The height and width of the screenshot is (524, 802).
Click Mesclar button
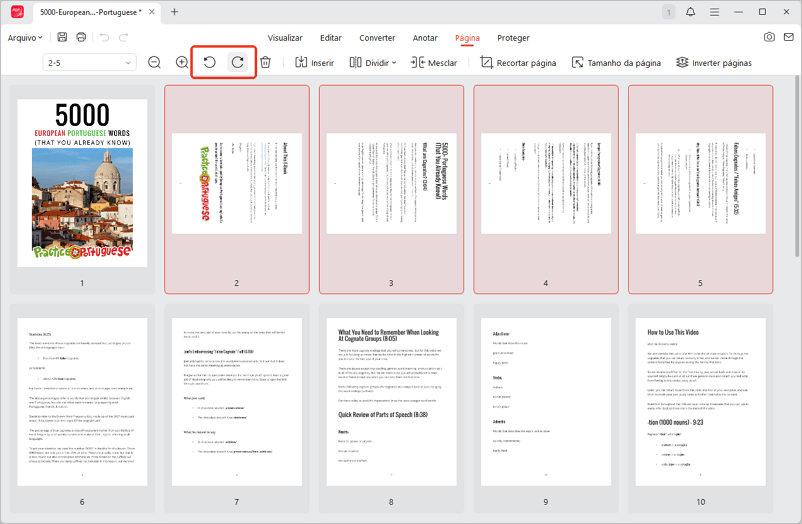coord(434,62)
